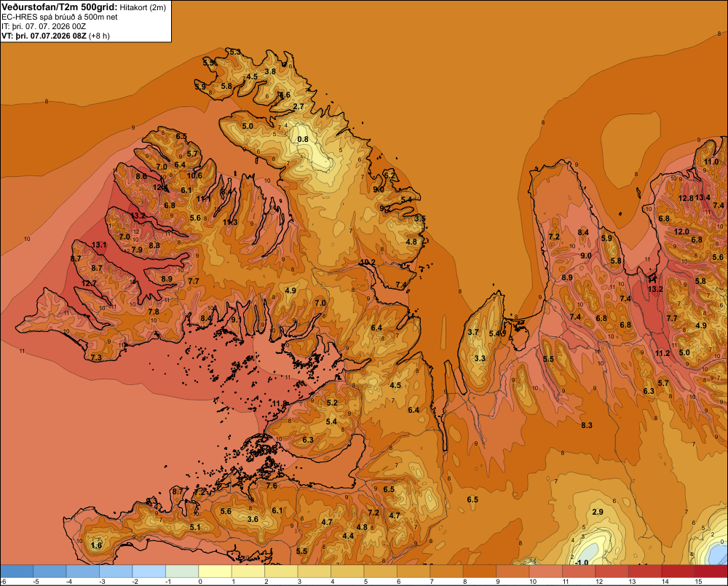Screen dimensions: 728x586
Task: Click the legend swatch between 10 and 11
Action: click(x=545, y=571)
